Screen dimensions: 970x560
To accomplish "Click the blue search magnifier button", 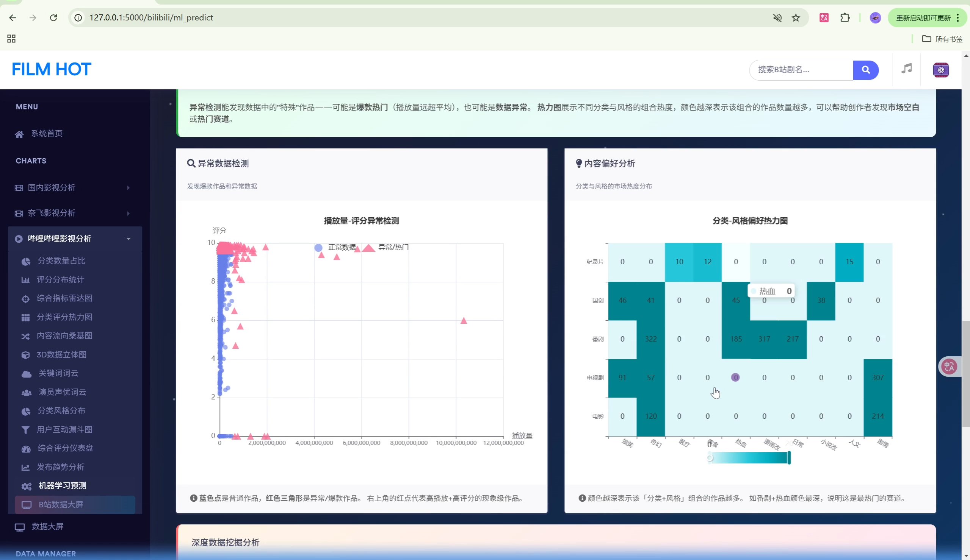I will (865, 70).
